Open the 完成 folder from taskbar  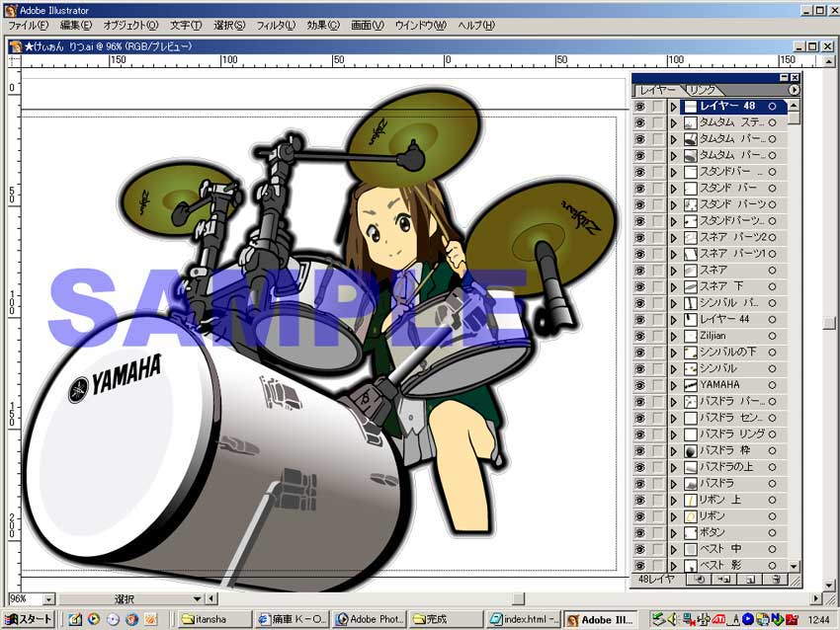tap(447, 619)
